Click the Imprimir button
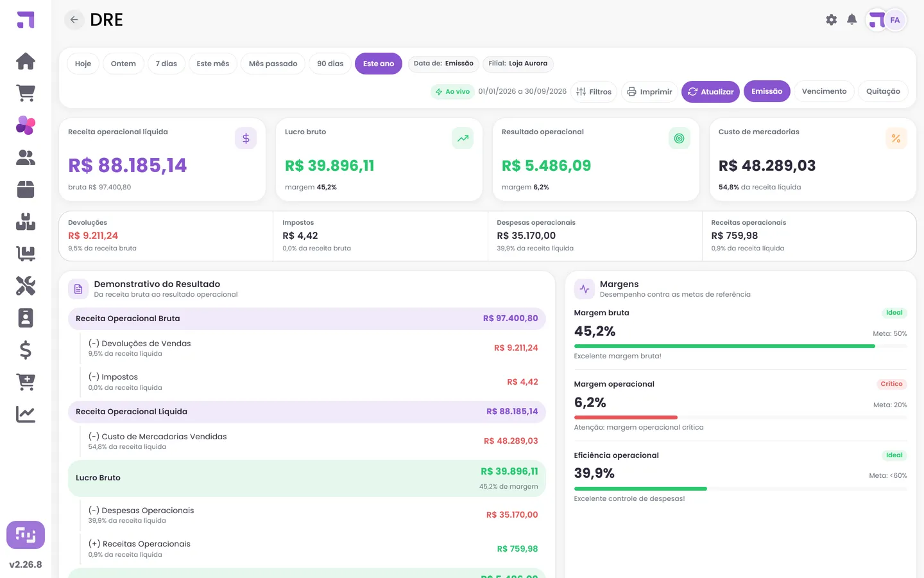The height and width of the screenshot is (578, 924). tap(649, 92)
